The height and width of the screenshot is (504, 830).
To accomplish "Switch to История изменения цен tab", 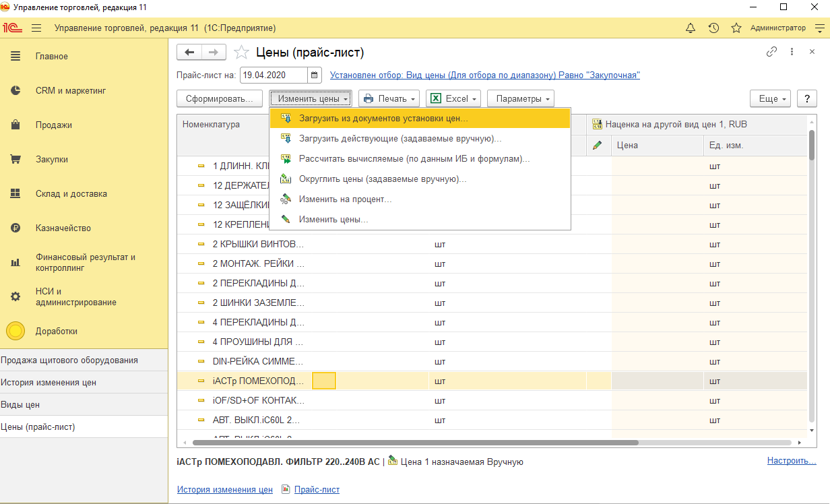I will (84, 382).
